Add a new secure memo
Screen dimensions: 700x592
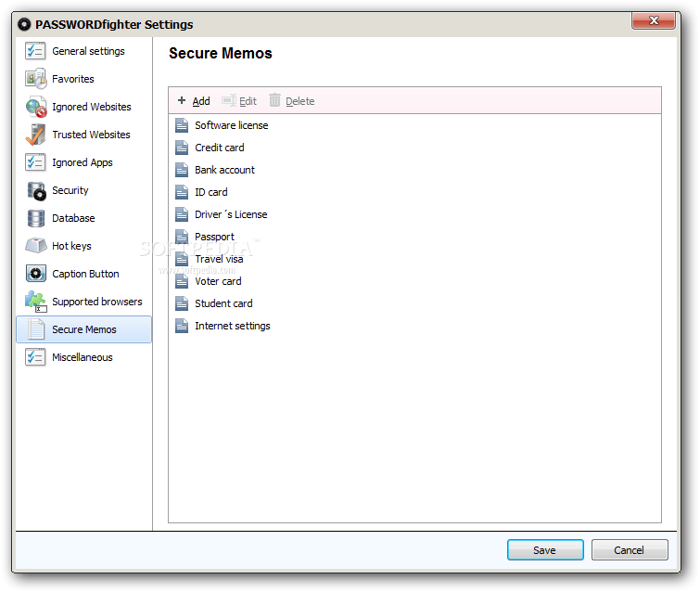pos(194,101)
